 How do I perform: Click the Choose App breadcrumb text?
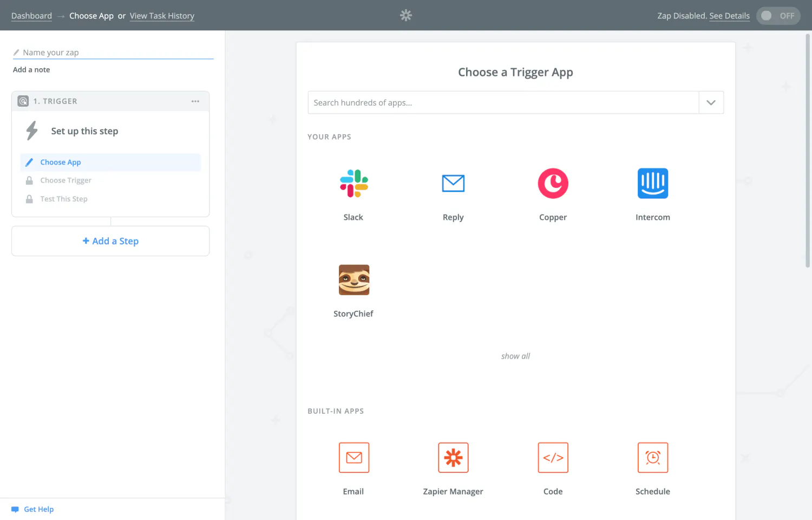(91, 16)
